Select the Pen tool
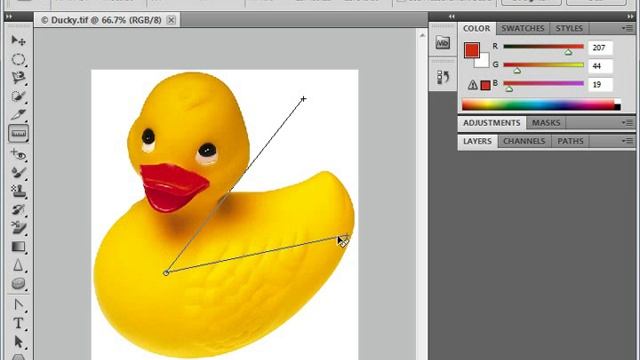Screen dimensions: 640x360 [18, 305]
